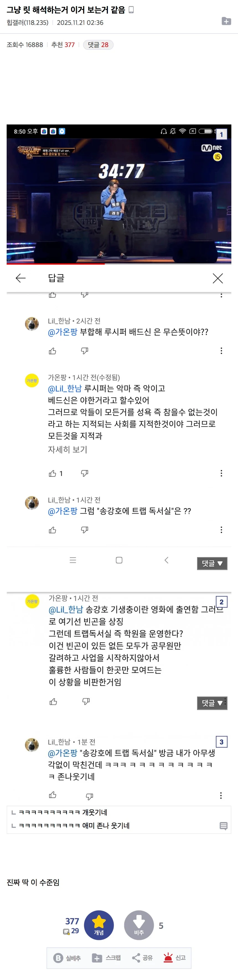Click the comment bubble icon beside the replies
238x980 pixels.
[x=224, y=826]
